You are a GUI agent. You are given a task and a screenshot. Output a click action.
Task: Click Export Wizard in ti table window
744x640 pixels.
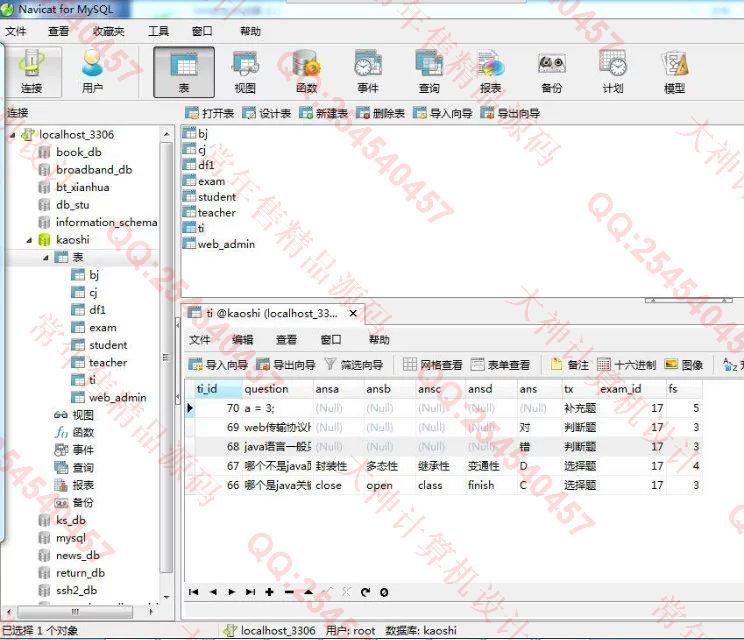286,364
